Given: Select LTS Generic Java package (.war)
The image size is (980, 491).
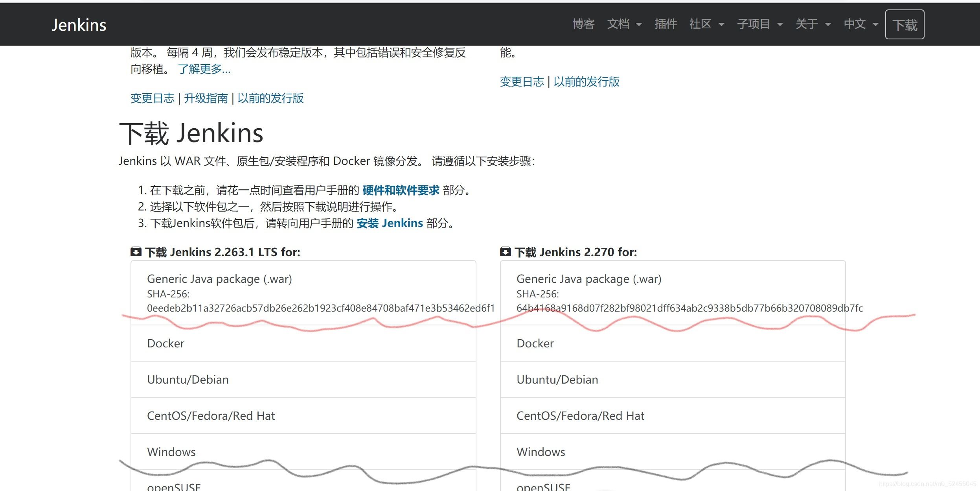Looking at the screenshot, I should pyautogui.click(x=219, y=279).
